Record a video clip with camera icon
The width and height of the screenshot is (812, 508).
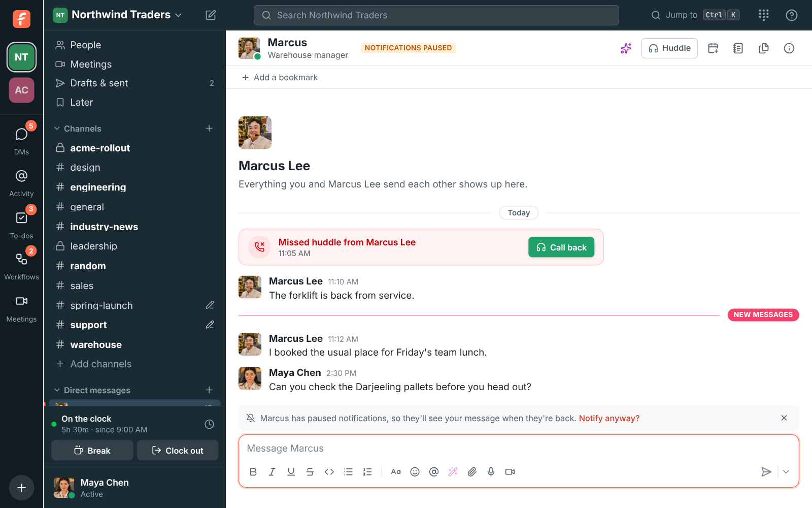click(x=510, y=472)
